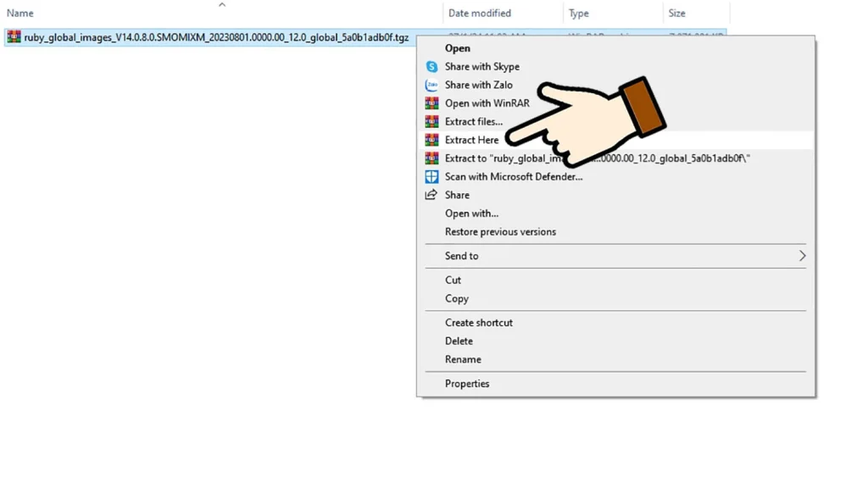Sort files by the Name column header

click(x=20, y=14)
